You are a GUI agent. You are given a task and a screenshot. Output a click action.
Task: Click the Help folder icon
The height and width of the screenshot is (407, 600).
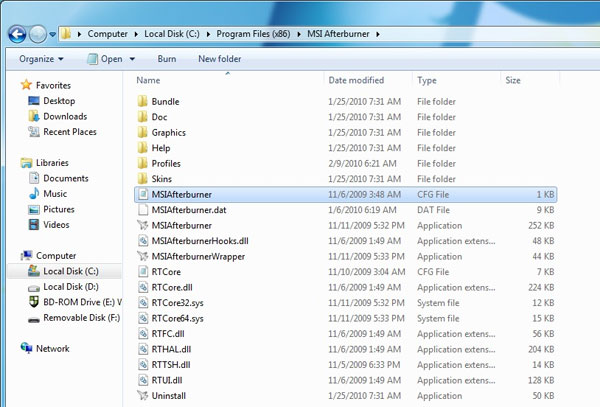click(x=142, y=148)
